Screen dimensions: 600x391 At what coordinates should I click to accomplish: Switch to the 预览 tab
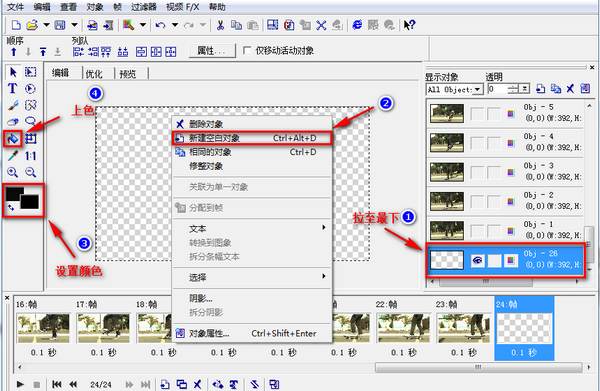point(127,74)
